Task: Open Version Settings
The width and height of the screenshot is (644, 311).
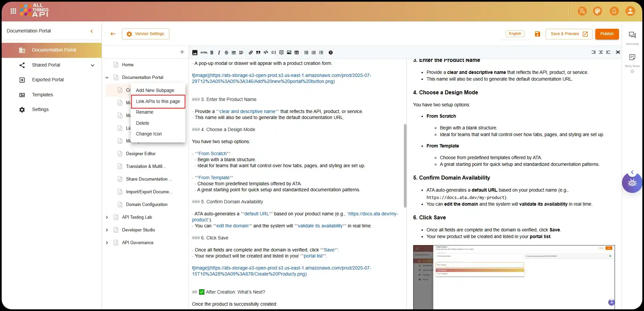Action: 146,34
